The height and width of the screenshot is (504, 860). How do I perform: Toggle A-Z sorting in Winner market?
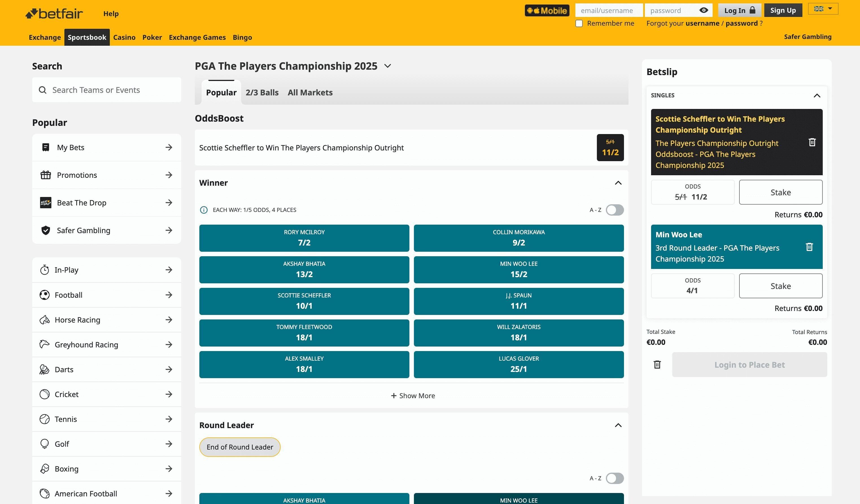[x=615, y=210]
